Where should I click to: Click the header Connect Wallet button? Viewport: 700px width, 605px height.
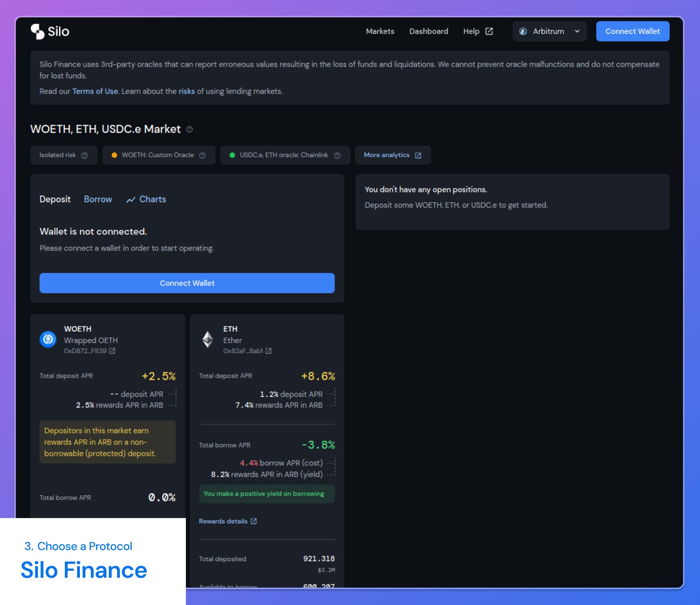633,31
